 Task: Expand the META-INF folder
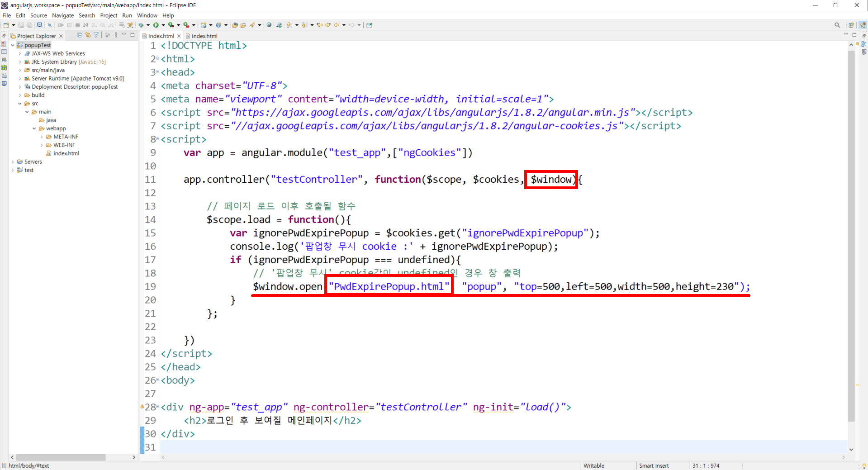coord(42,137)
